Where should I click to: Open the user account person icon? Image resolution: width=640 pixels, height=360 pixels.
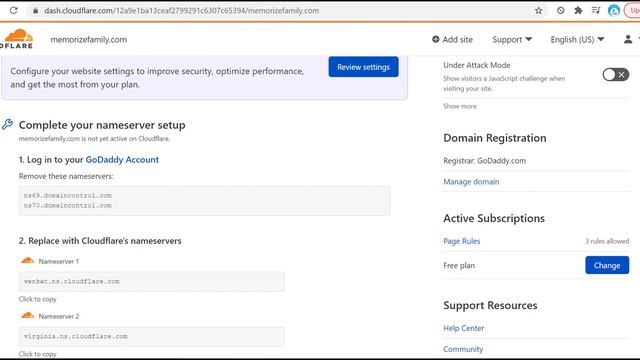(x=628, y=39)
